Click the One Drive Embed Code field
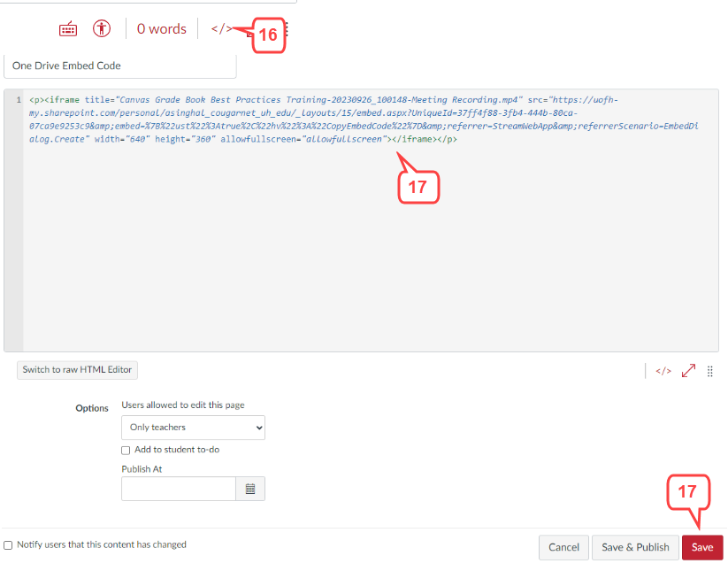The height and width of the screenshot is (571, 728). (119, 66)
